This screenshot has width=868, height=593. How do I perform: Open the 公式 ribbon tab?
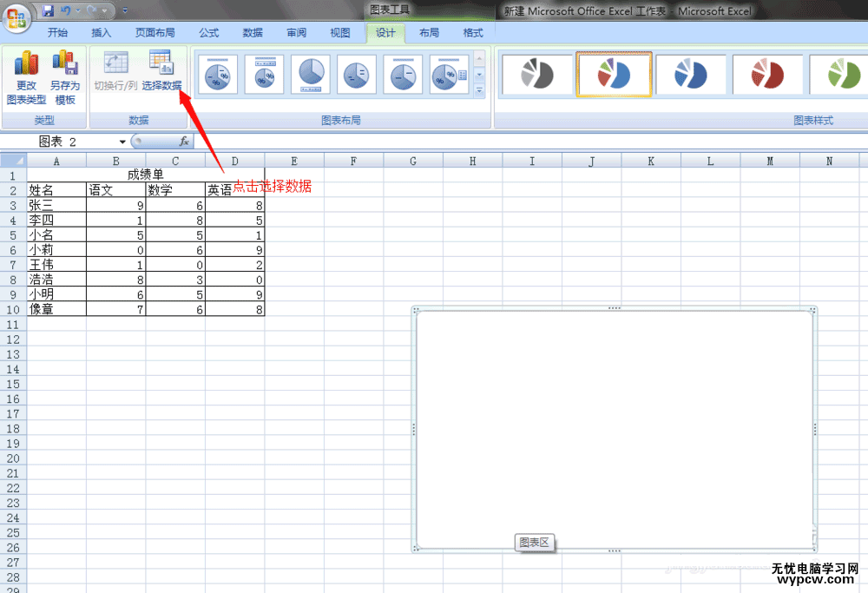[208, 33]
